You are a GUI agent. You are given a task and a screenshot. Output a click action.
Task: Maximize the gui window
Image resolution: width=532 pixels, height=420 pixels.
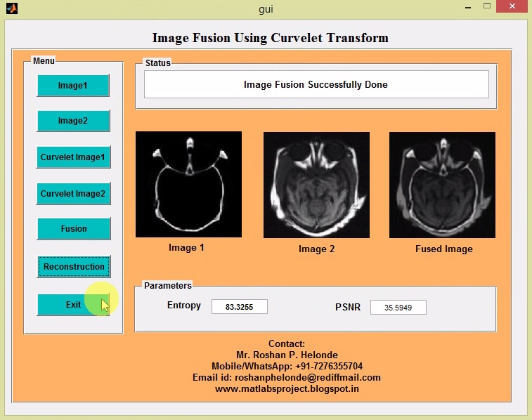point(487,6)
